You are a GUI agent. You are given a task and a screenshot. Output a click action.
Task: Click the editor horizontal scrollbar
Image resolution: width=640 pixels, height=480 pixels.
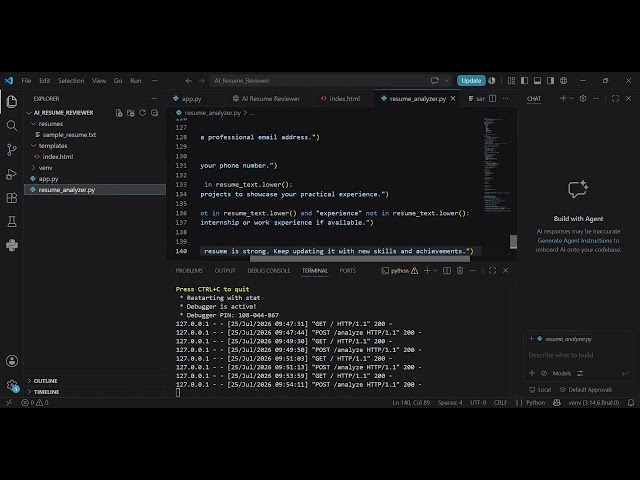pos(359,259)
